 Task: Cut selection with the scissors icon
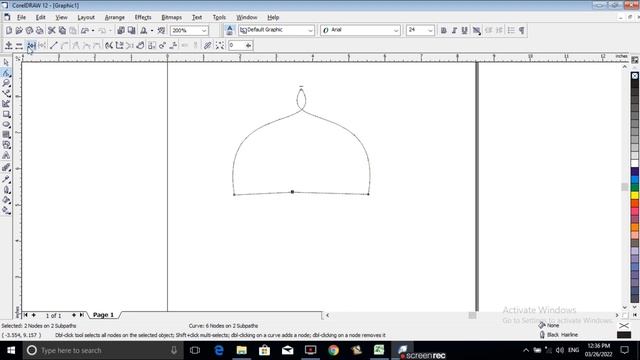(x=51, y=30)
